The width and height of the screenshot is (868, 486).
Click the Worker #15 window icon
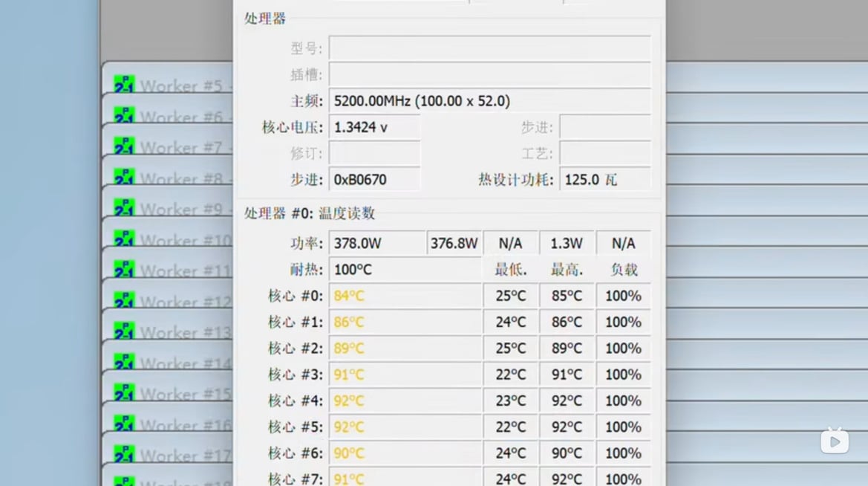124,392
